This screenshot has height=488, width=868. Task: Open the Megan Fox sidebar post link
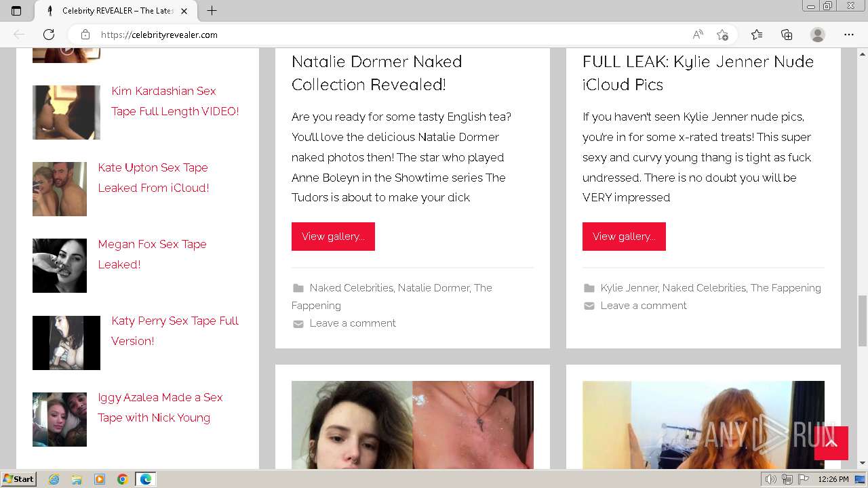coord(152,254)
